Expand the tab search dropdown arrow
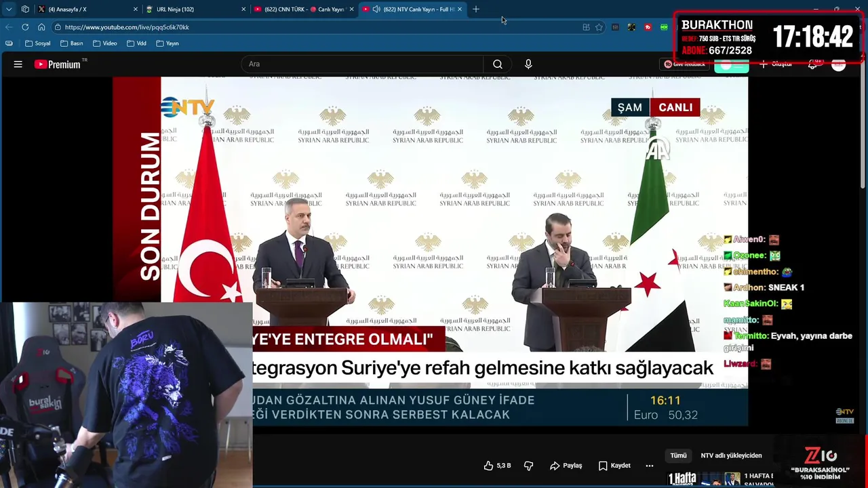 (9, 9)
